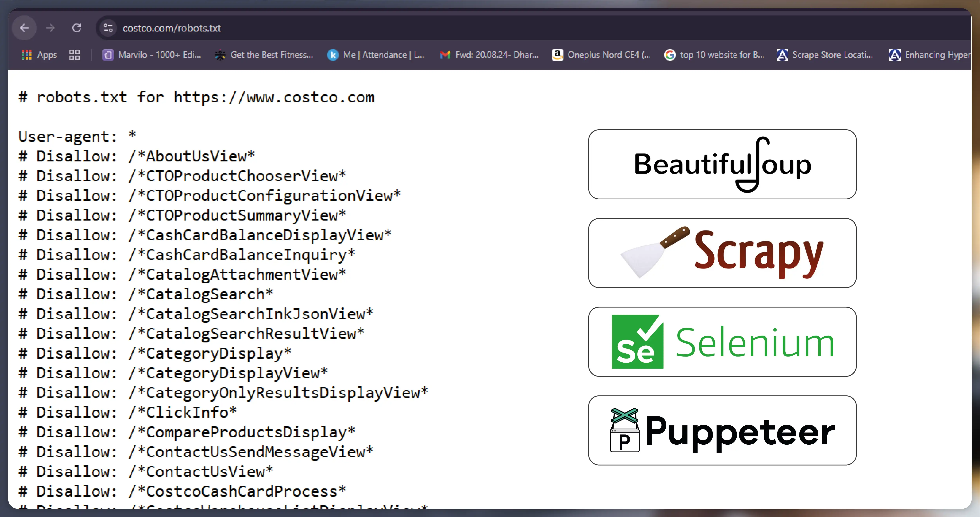The image size is (980, 517).
Task: Click the robots.txt for https://www.costco.com heading line
Action: pyautogui.click(x=197, y=98)
